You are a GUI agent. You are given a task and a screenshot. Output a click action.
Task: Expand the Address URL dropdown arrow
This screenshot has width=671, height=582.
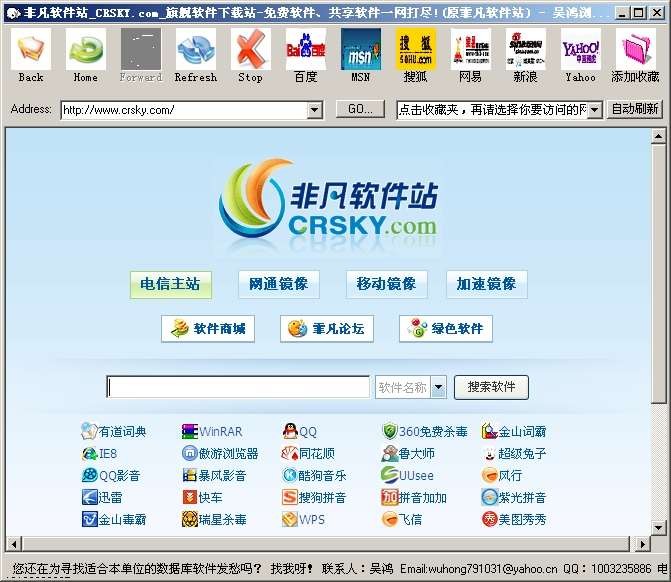tap(315, 110)
